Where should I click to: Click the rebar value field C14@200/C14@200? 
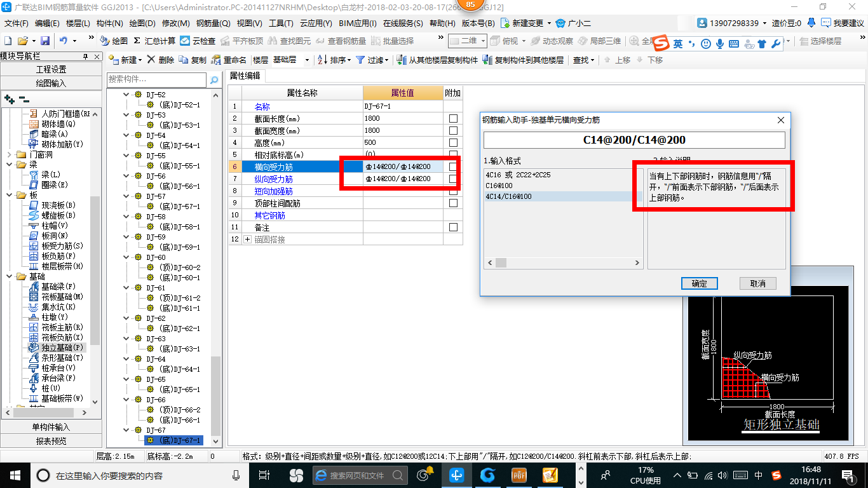pos(634,140)
